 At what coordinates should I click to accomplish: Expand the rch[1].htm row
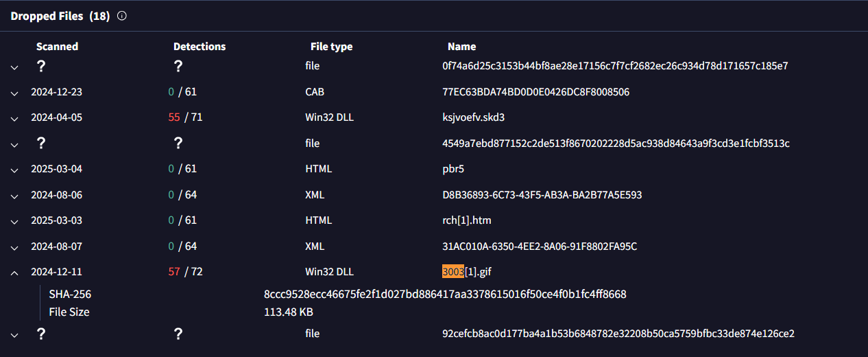(x=14, y=221)
